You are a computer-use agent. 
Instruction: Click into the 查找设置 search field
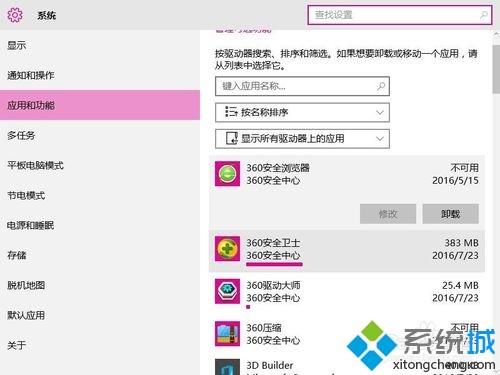(x=400, y=15)
